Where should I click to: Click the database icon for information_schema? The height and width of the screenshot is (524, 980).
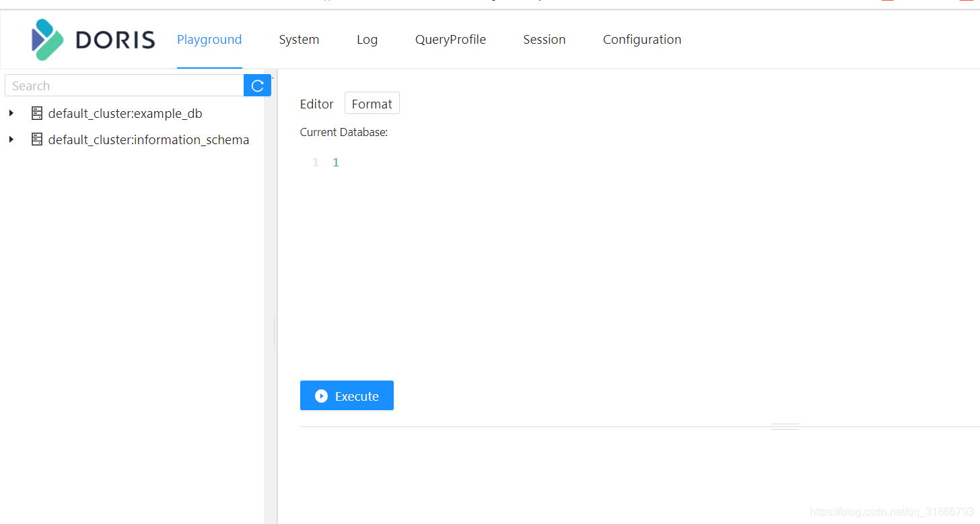pyautogui.click(x=36, y=139)
